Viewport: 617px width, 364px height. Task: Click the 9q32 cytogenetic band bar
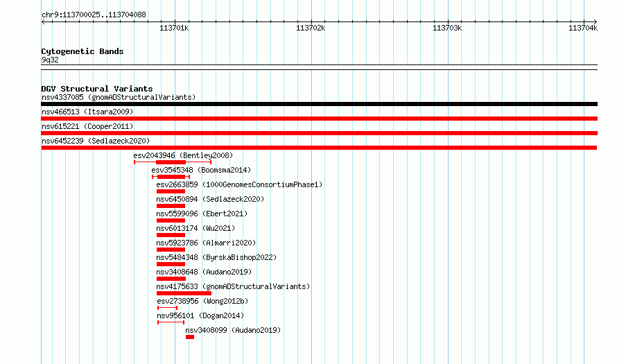tap(319, 67)
